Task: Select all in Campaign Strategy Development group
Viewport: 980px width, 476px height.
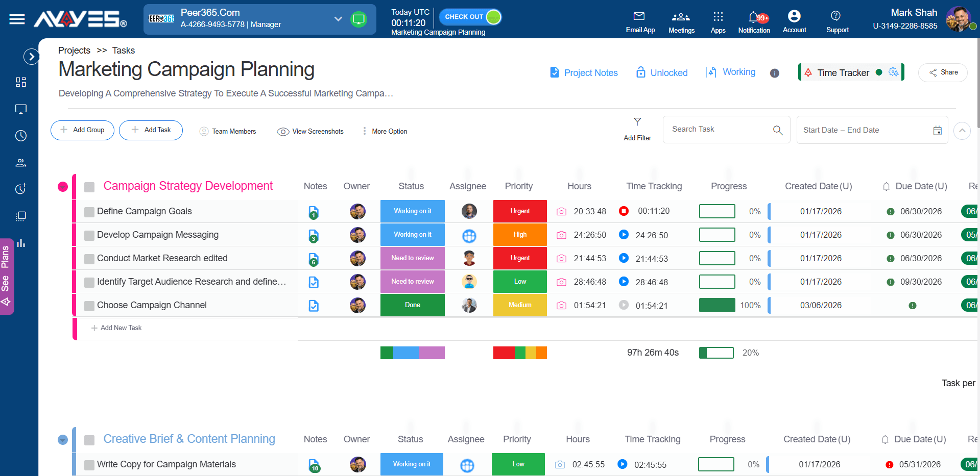Action: pyautogui.click(x=89, y=187)
